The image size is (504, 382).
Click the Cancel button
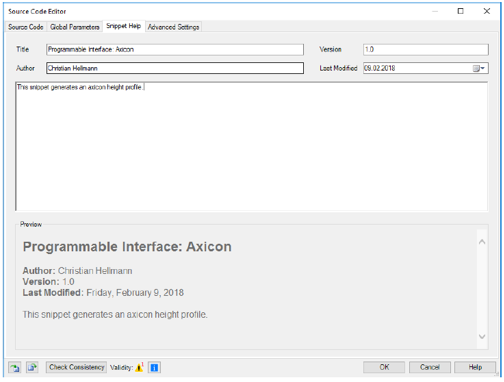coord(430,367)
